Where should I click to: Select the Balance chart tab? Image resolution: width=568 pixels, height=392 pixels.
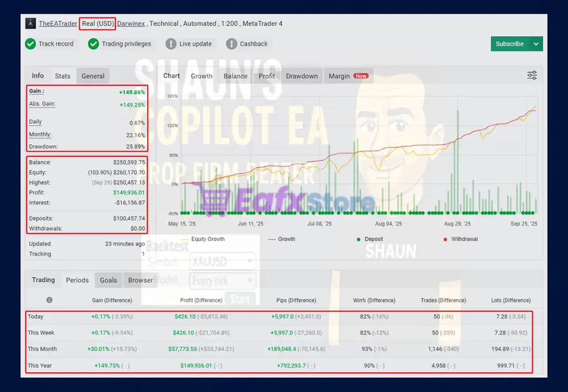(x=235, y=76)
